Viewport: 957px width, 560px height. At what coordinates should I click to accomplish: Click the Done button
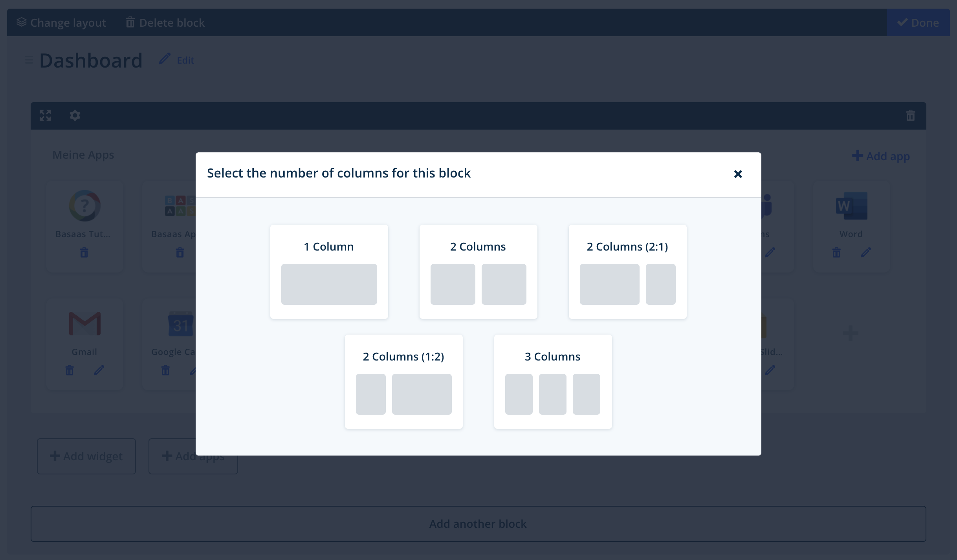pos(918,23)
